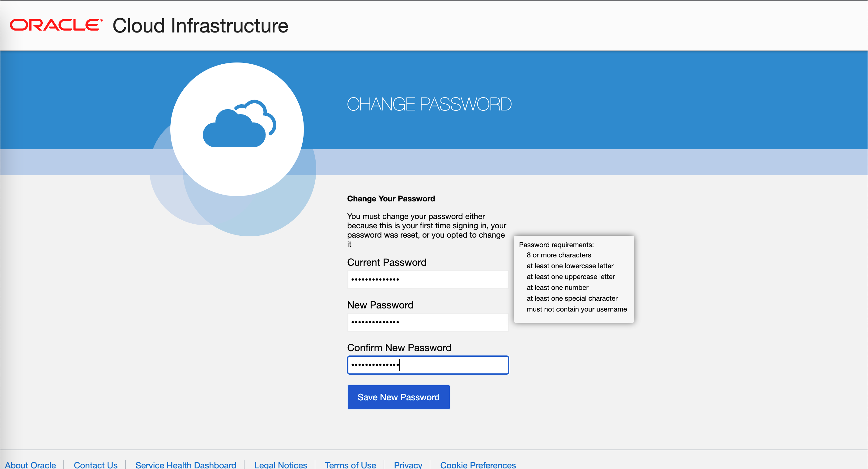
Task: Click the 'You must change your password' paragraph
Action: (x=427, y=230)
